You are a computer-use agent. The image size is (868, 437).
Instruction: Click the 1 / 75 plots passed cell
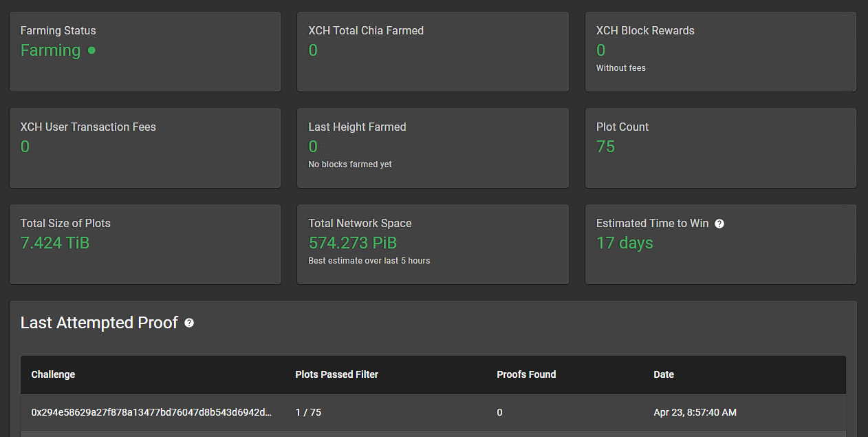[x=308, y=412]
